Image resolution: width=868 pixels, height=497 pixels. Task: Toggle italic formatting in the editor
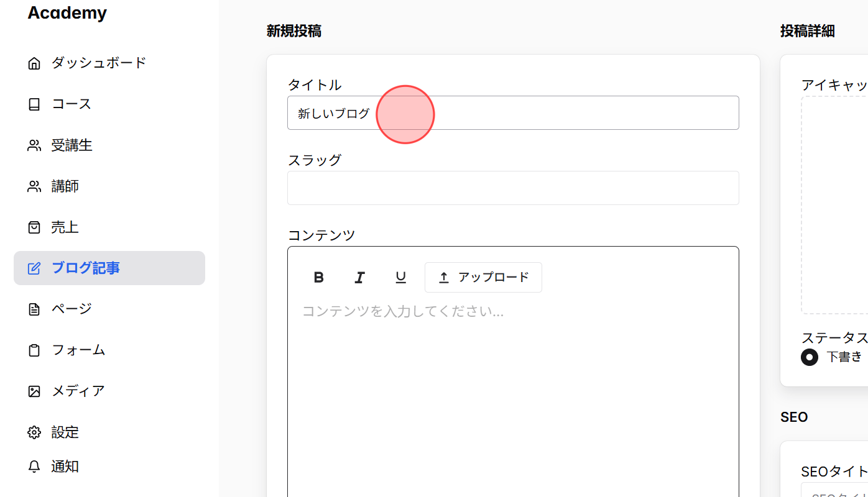tap(359, 277)
